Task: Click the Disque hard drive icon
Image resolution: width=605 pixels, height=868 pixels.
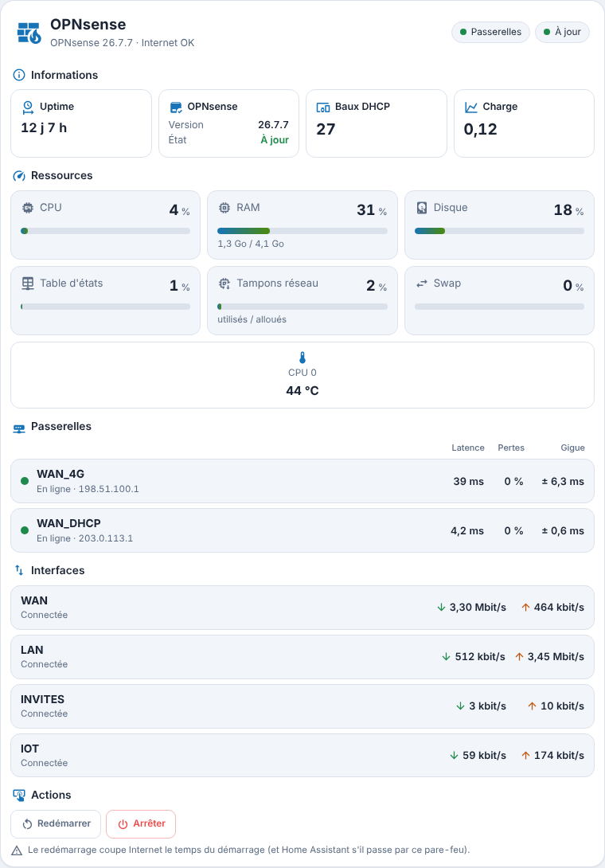Action: (x=422, y=208)
